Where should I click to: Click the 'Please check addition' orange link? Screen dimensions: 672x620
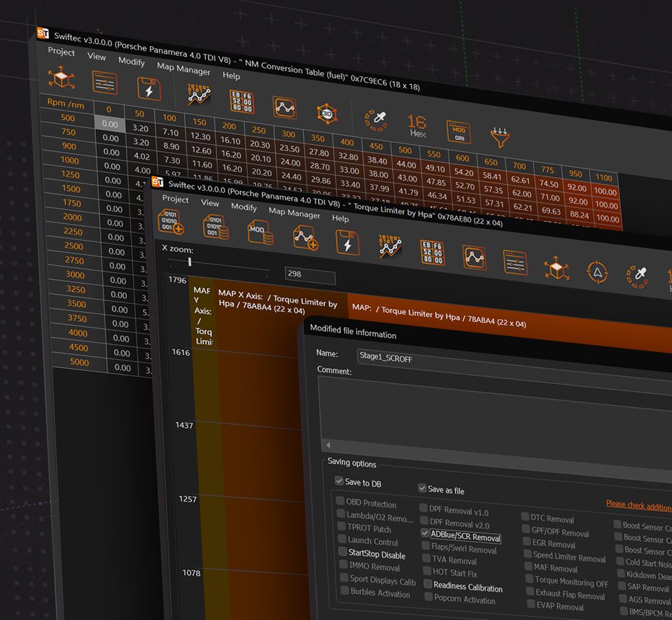pyautogui.click(x=638, y=505)
